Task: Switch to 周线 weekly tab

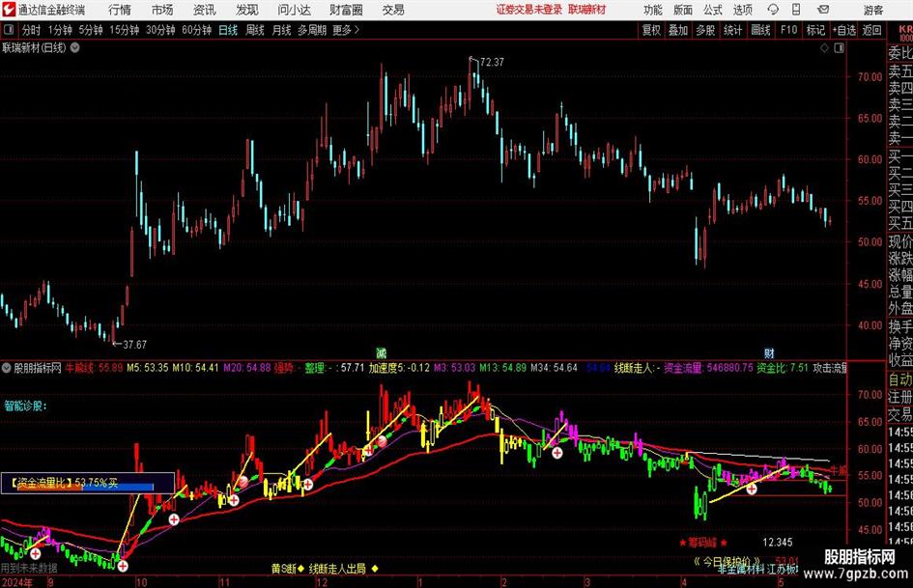Action: pyautogui.click(x=255, y=30)
